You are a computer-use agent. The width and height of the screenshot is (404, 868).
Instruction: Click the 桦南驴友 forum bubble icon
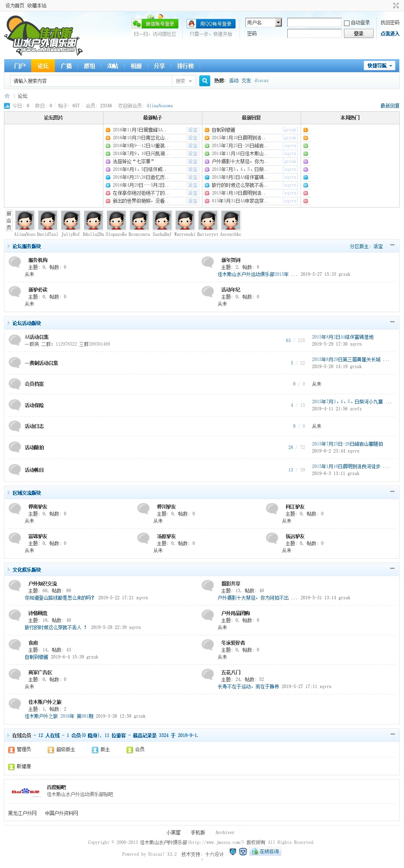click(x=15, y=508)
